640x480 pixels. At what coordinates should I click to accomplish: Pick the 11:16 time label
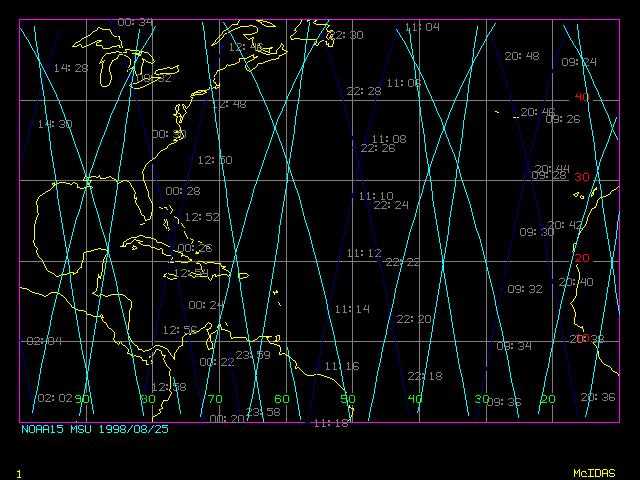pos(342,366)
